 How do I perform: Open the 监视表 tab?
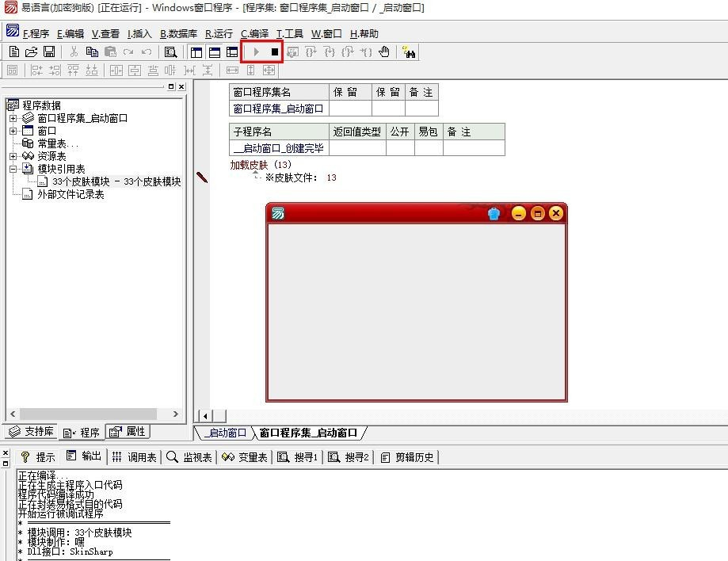189,457
